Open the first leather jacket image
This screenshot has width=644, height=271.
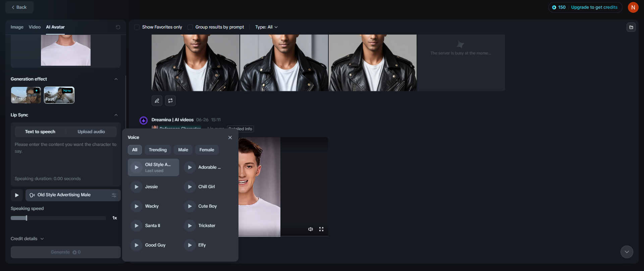196,63
